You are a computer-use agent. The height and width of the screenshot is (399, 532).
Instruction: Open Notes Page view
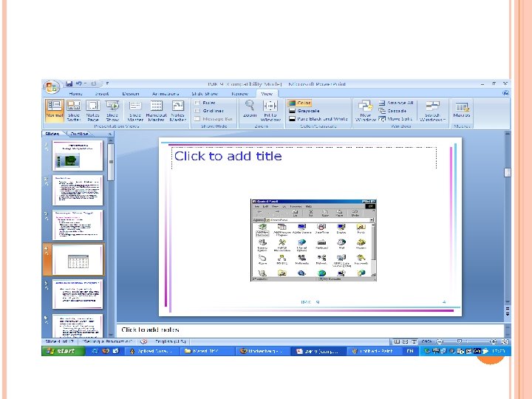(92, 111)
